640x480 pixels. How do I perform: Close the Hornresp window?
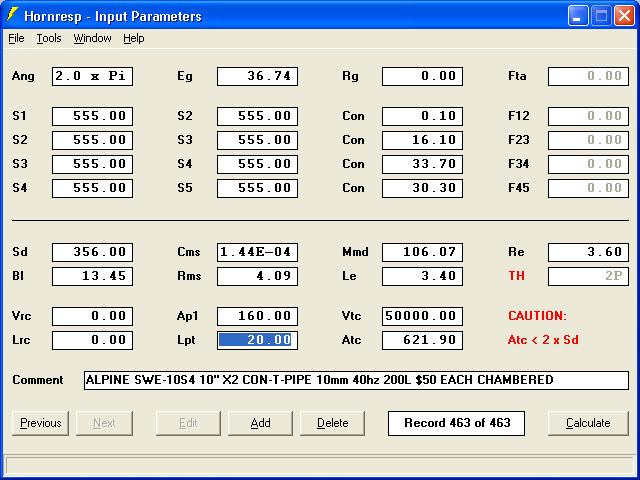[624, 16]
